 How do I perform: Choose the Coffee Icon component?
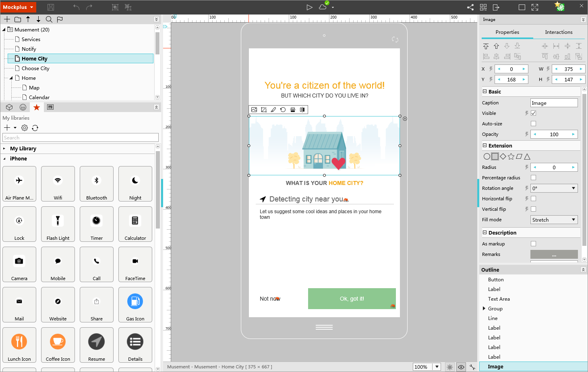[x=58, y=345]
